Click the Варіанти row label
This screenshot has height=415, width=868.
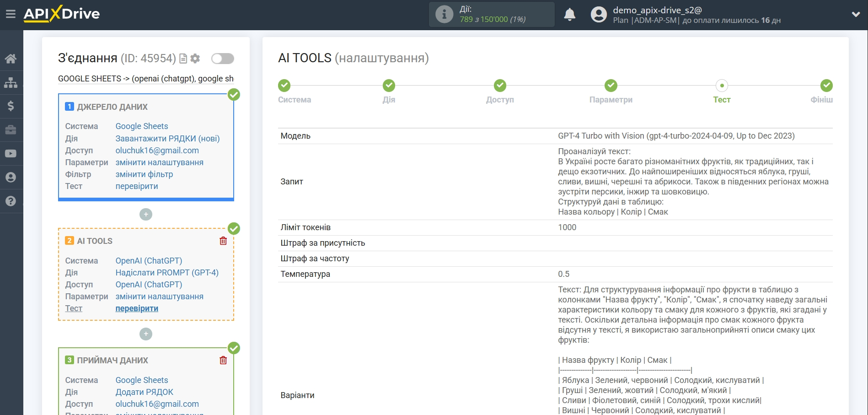coord(297,395)
